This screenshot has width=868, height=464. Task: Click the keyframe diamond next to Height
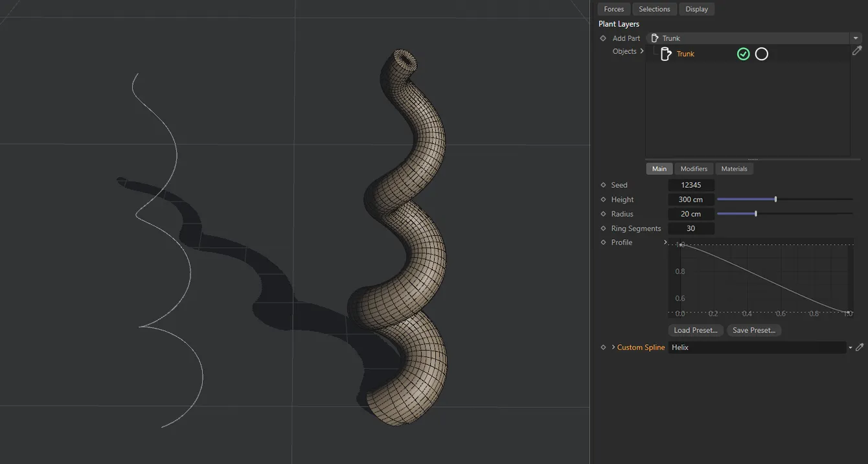click(603, 199)
